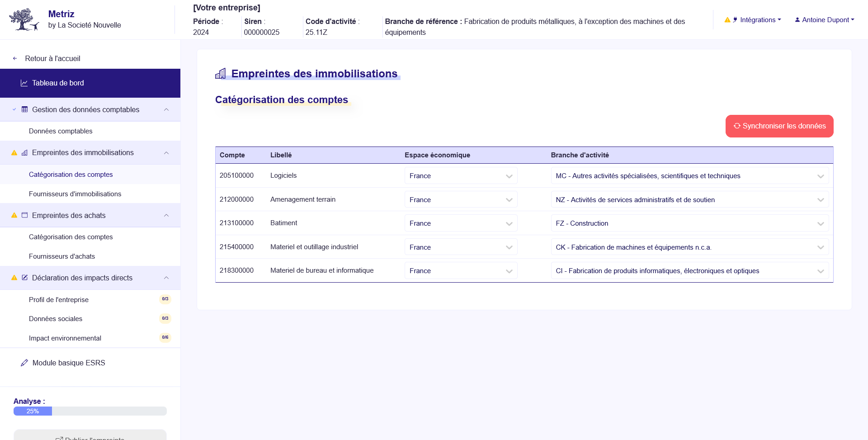The width and height of the screenshot is (868, 440).
Task: Click the pencil icon beside Module basique ESRS
Action: coord(24,362)
